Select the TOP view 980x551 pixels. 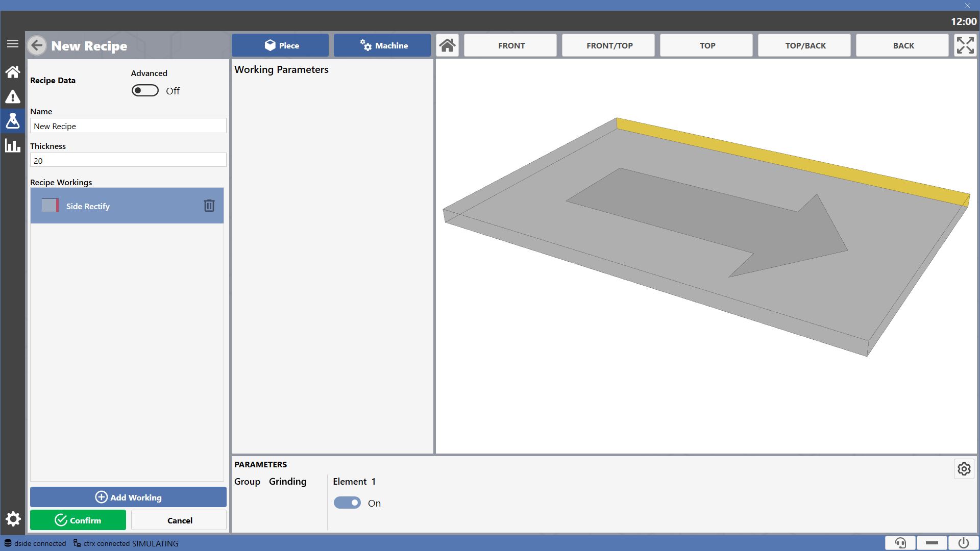pyautogui.click(x=706, y=45)
